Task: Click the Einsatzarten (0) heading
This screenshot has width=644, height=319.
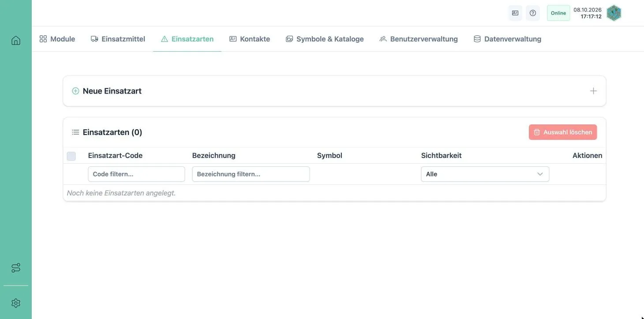Action: click(x=112, y=132)
